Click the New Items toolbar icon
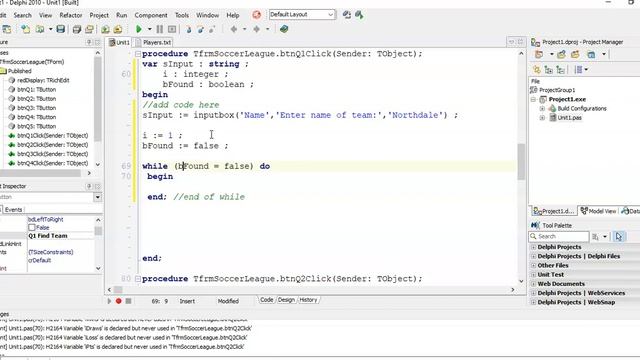 tap(26, 29)
